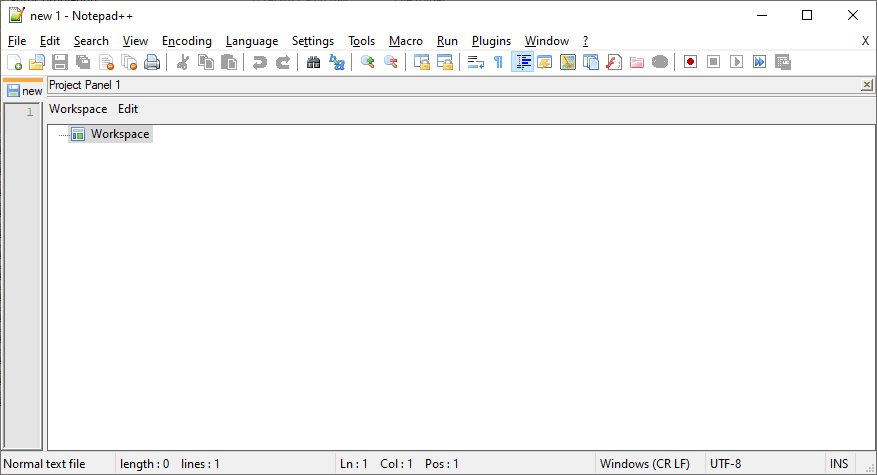This screenshot has height=475, width=877.
Task: Toggle the highlighted indent guide icon
Action: [x=522, y=62]
